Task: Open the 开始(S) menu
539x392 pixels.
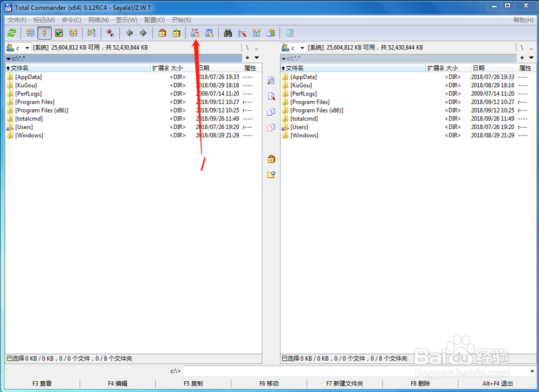Action: (x=182, y=20)
